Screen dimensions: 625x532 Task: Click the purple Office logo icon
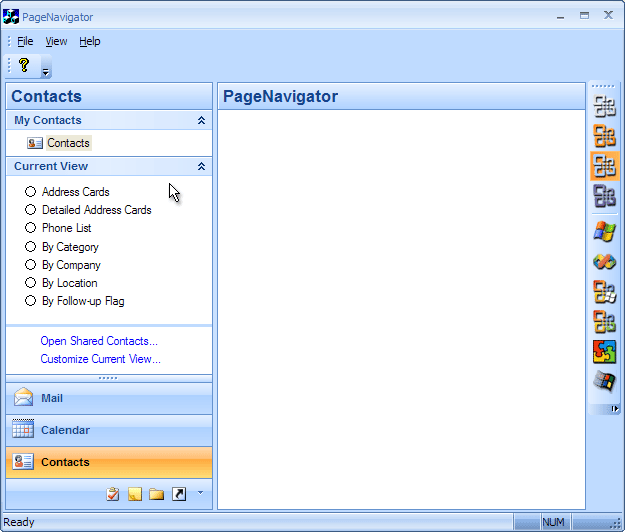(x=605, y=196)
